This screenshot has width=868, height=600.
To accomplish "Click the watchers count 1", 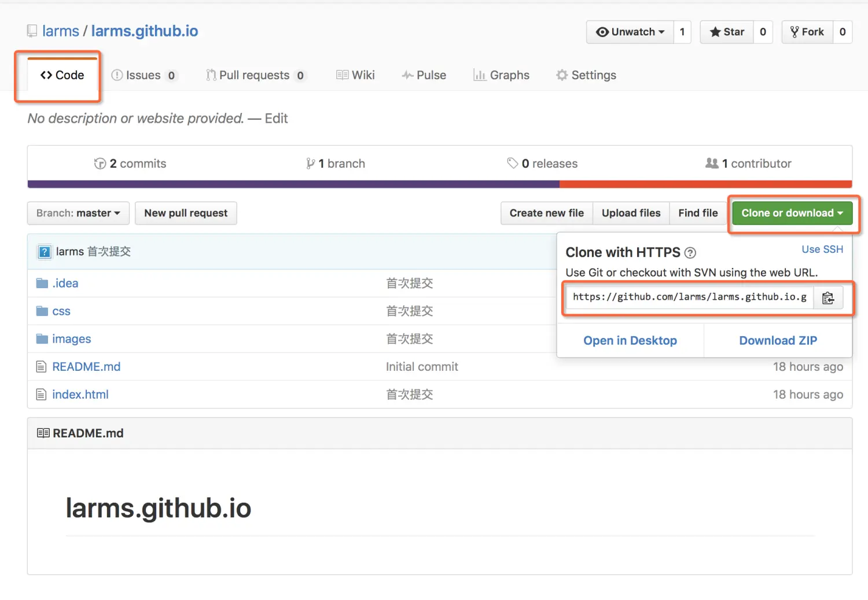I will [682, 32].
